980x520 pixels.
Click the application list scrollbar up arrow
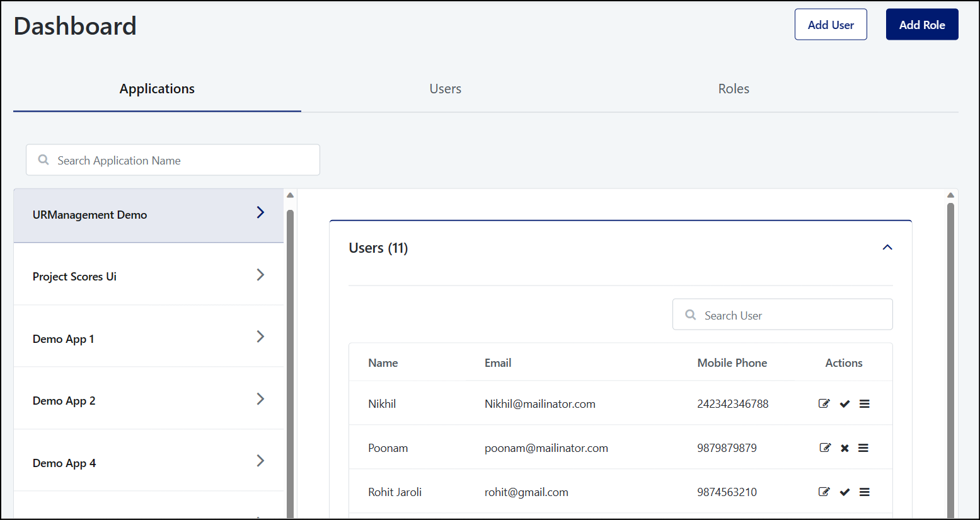point(290,195)
